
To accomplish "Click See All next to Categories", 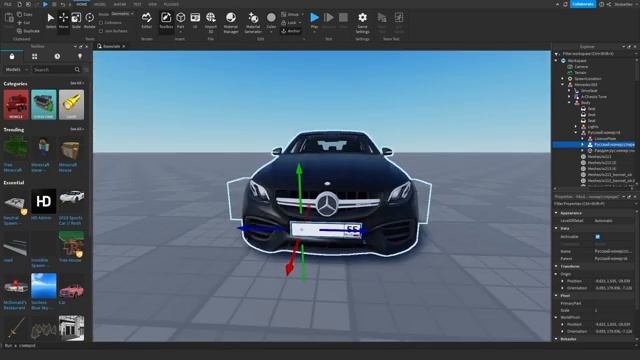I will (x=76, y=83).
